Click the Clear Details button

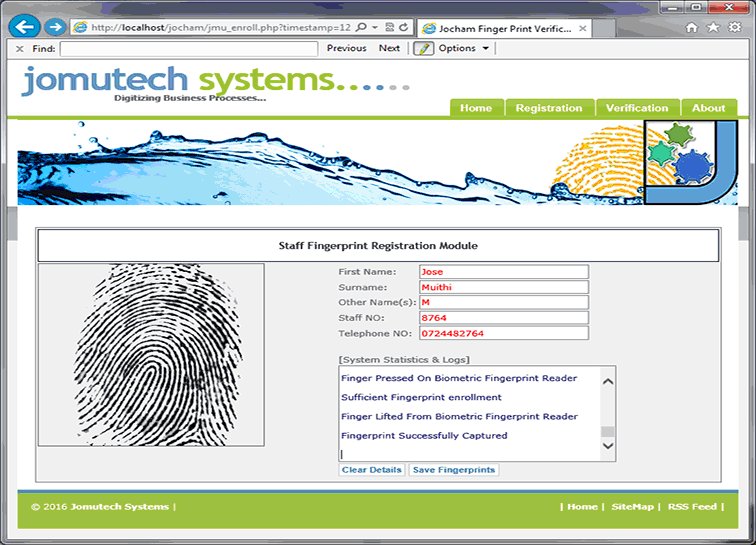tap(371, 470)
